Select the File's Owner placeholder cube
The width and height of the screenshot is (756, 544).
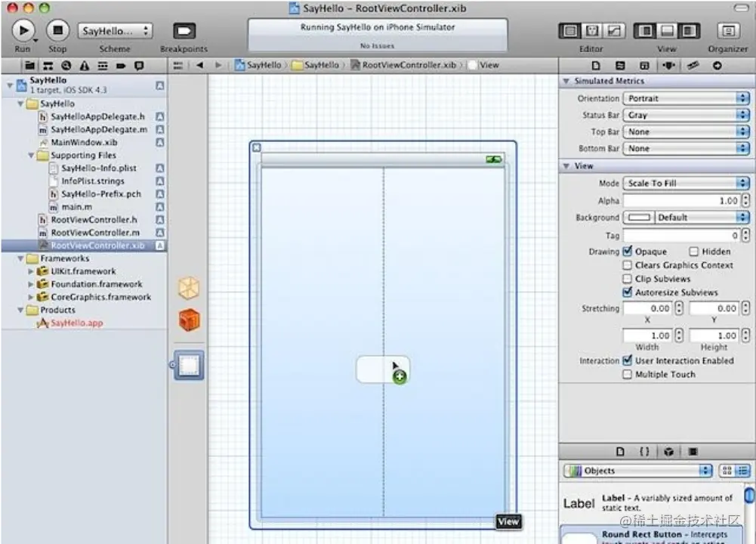click(x=189, y=288)
